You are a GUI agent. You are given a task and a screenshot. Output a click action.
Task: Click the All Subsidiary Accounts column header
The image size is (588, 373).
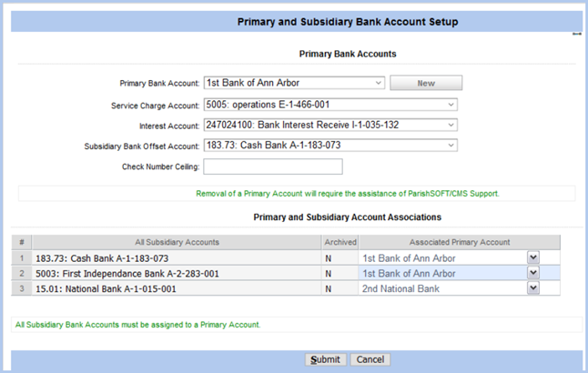pyautogui.click(x=177, y=243)
